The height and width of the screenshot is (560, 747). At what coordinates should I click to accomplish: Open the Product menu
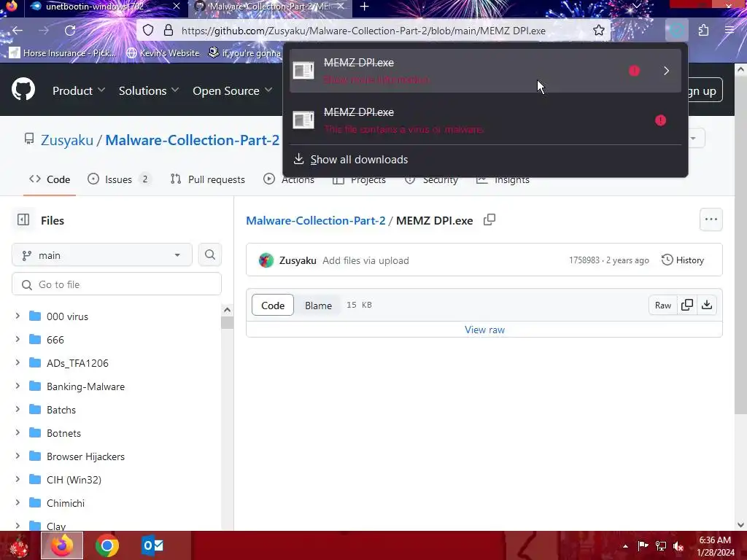pos(79,90)
